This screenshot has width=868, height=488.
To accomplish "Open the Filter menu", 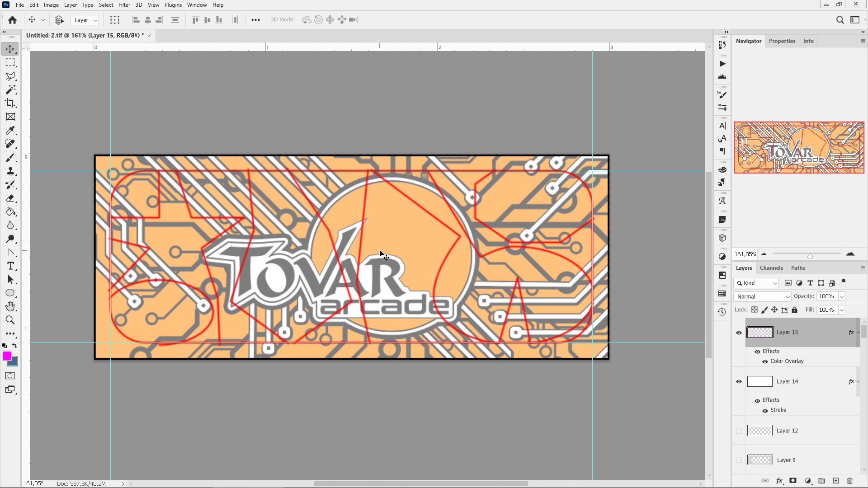I will click(x=124, y=5).
